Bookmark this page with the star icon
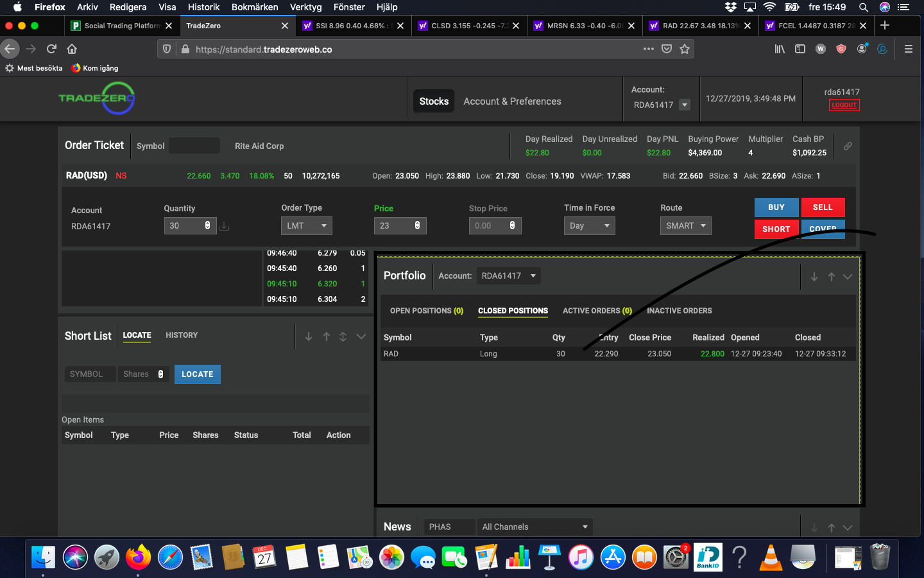 (685, 49)
